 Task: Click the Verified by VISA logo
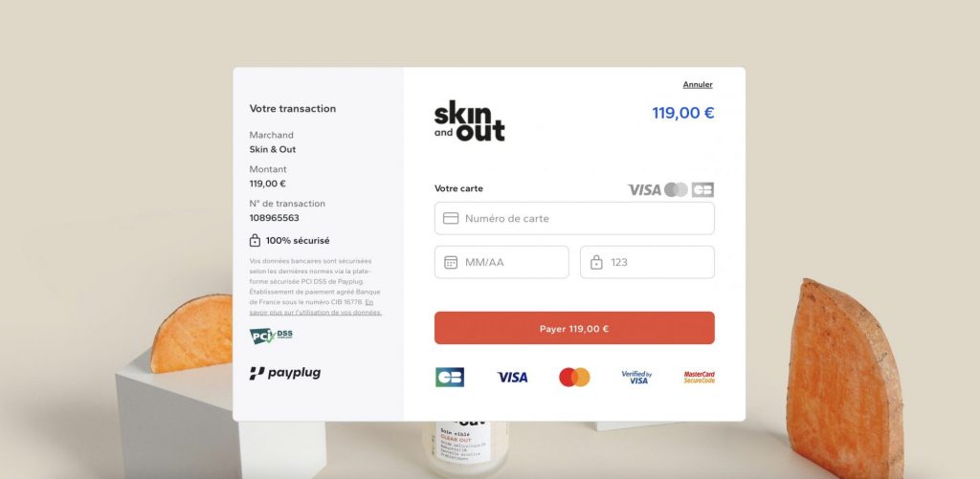636,378
